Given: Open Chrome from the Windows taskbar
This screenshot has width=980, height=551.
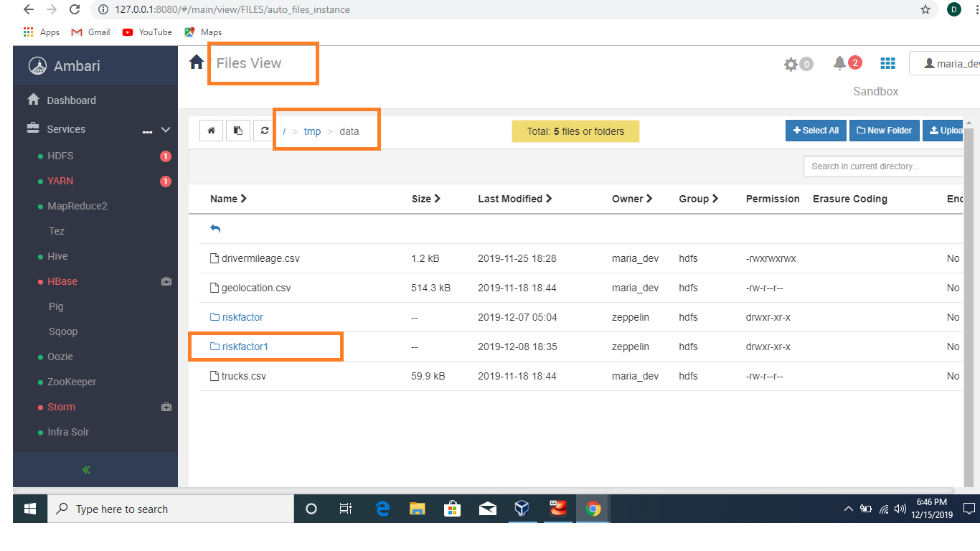Looking at the screenshot, I should 593,509.
